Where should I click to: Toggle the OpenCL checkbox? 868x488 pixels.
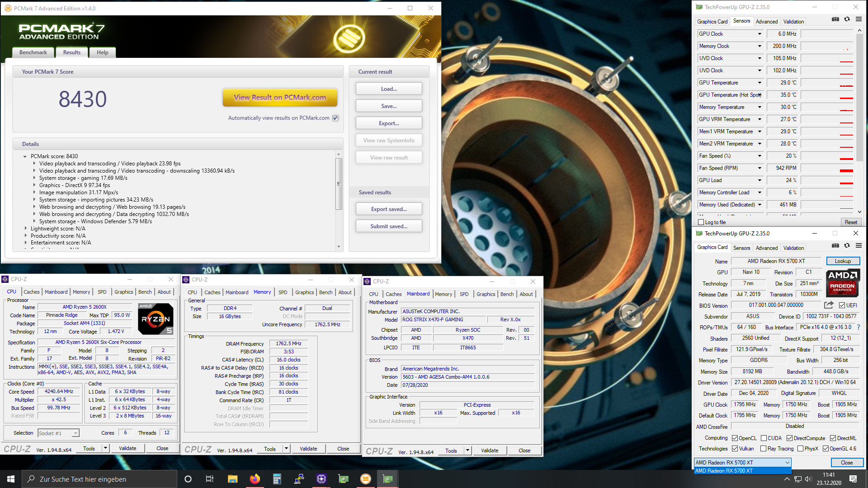coord(735,438)
